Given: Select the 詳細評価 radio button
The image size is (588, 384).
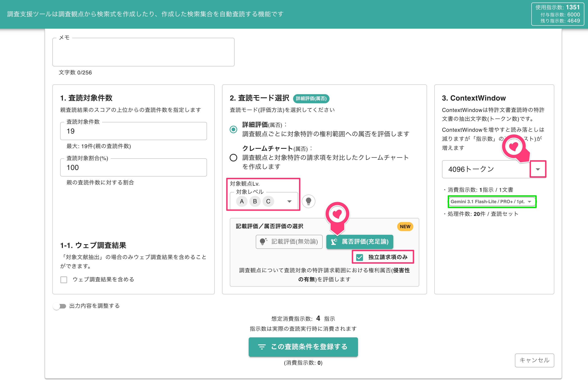Looking at the screenshot, I should pyautogui.click(x=233, y=129).
